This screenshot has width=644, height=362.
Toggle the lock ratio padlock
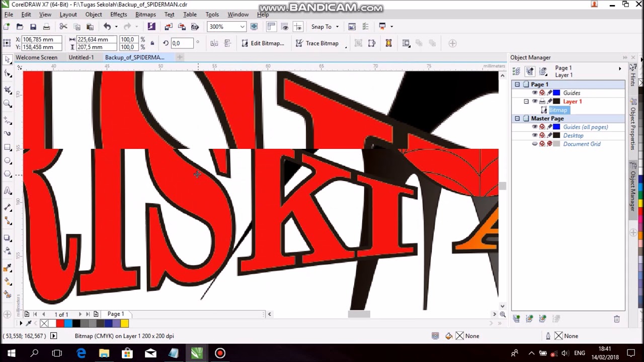(152, 43)
